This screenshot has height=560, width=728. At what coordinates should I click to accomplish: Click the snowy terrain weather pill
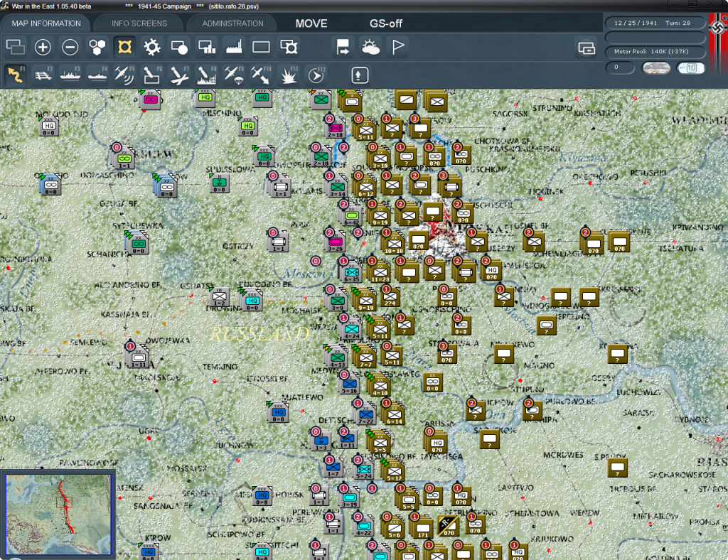point(655,68)
